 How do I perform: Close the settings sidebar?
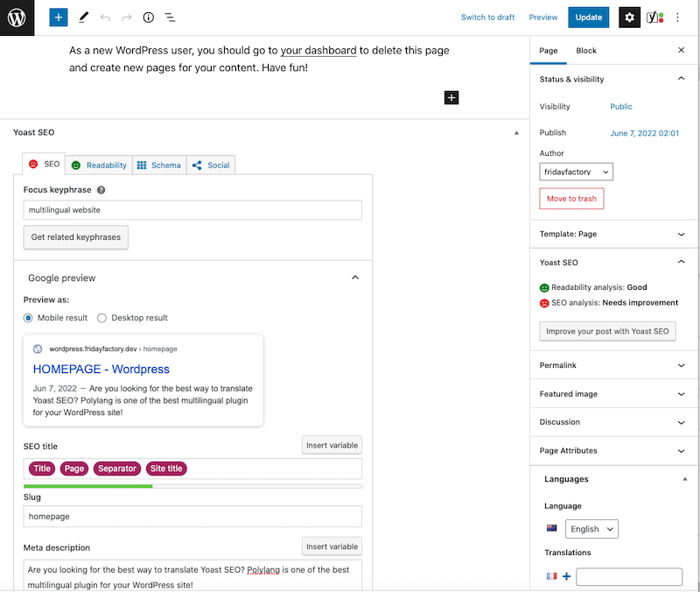[x=682, y=50]
